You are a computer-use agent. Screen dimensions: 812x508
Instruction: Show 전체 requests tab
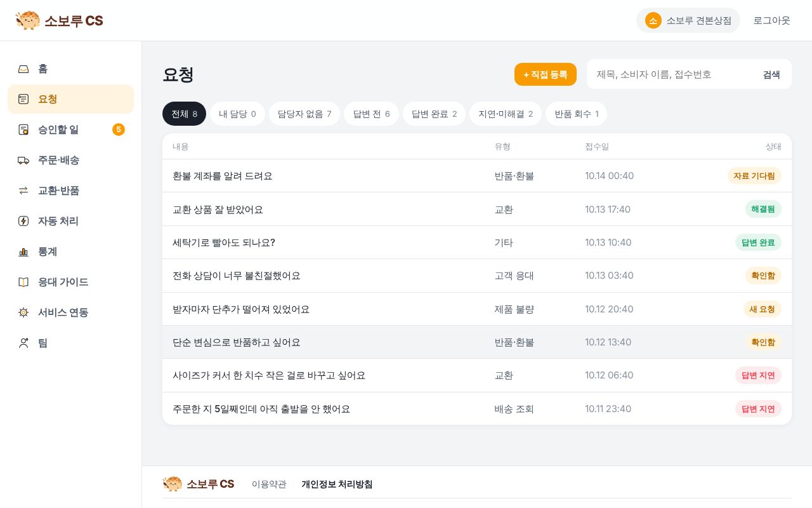(184, 114)
